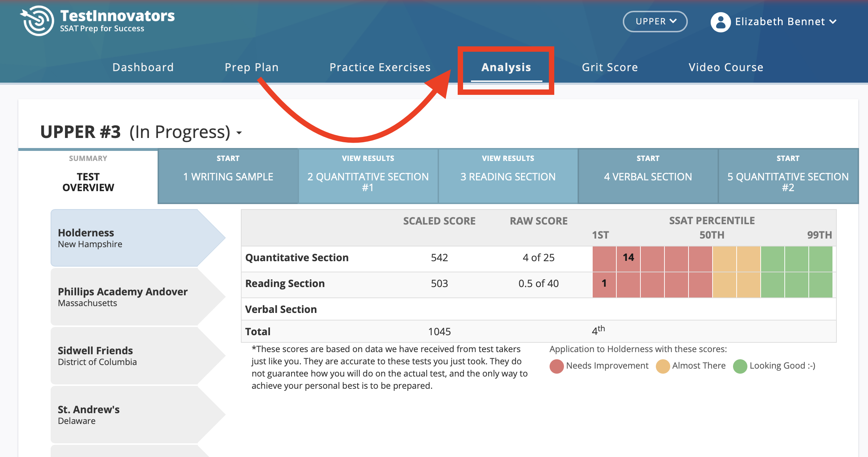The width and height of the screenshot is (868, 457).
Task: Click the user profile avatar icon
Action: coord(721,22)
